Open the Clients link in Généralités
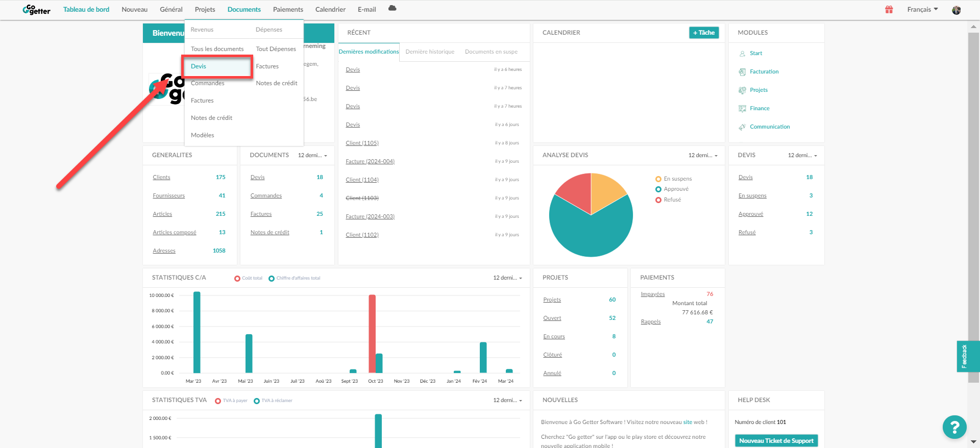Image resolution: width=980 pixels, height=448 pixels. [x=161, y=178]
